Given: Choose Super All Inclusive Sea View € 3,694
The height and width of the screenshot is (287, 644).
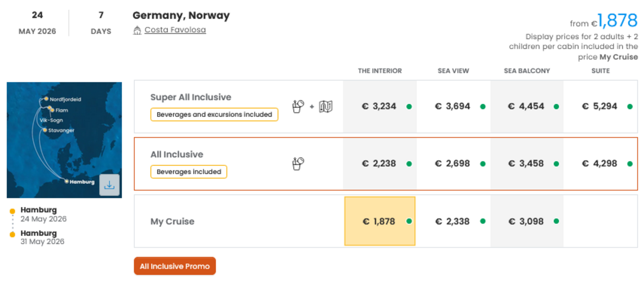Looking at the screenshot, I should click(453, 107).
